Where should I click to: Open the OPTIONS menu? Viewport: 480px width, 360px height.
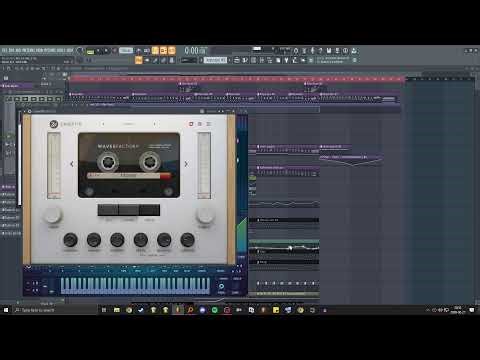49,50
